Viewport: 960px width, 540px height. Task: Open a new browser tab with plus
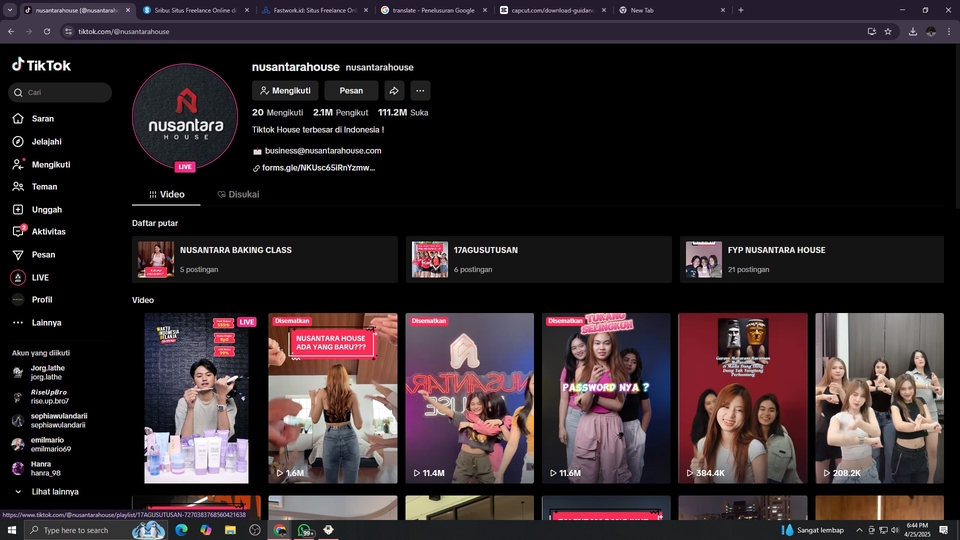point(740,10)
